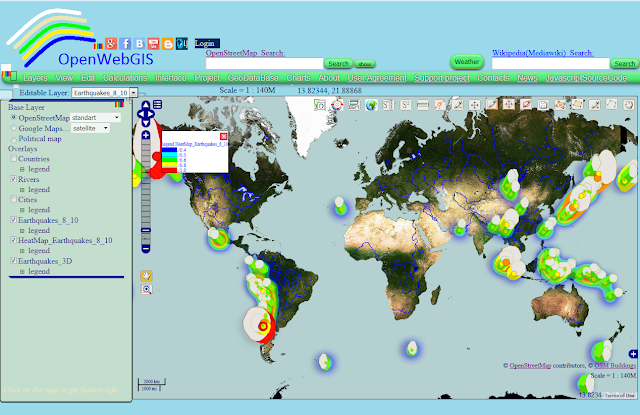Select the move cross-arrows tool

click(474, 105)
